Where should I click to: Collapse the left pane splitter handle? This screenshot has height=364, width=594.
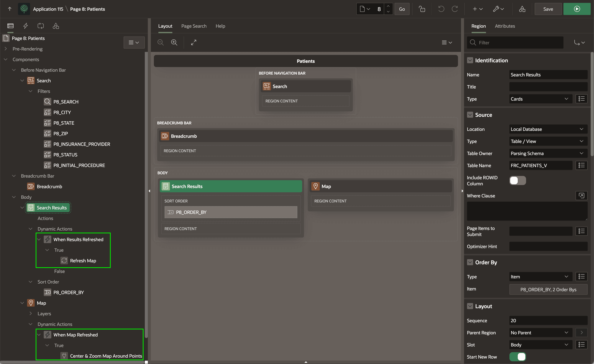click(149, 191)
